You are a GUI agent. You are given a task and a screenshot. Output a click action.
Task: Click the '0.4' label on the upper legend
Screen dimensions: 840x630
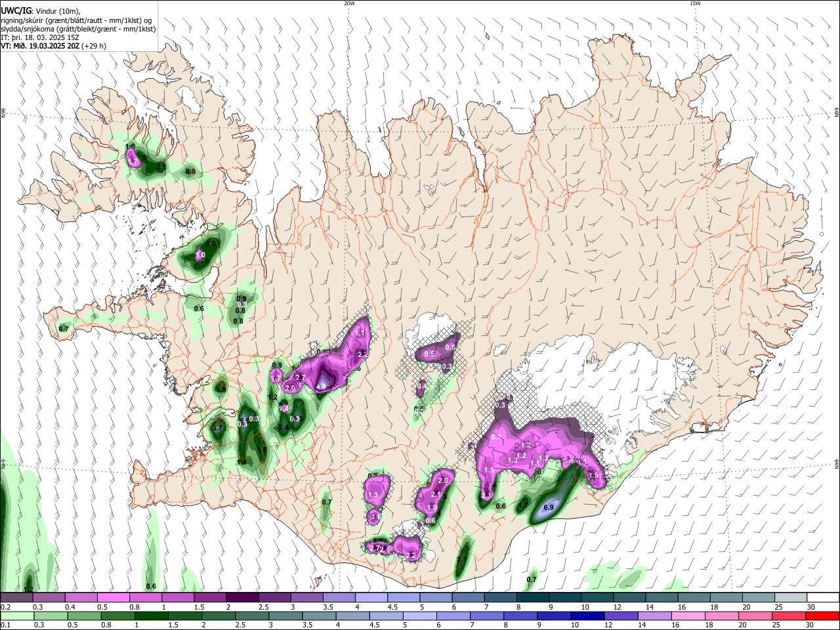[70, 607]
